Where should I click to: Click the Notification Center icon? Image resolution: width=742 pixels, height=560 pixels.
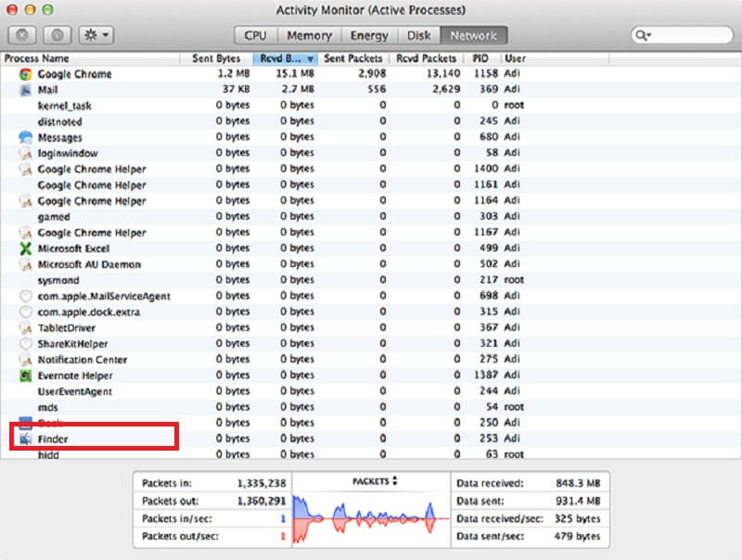coord(26,360)
